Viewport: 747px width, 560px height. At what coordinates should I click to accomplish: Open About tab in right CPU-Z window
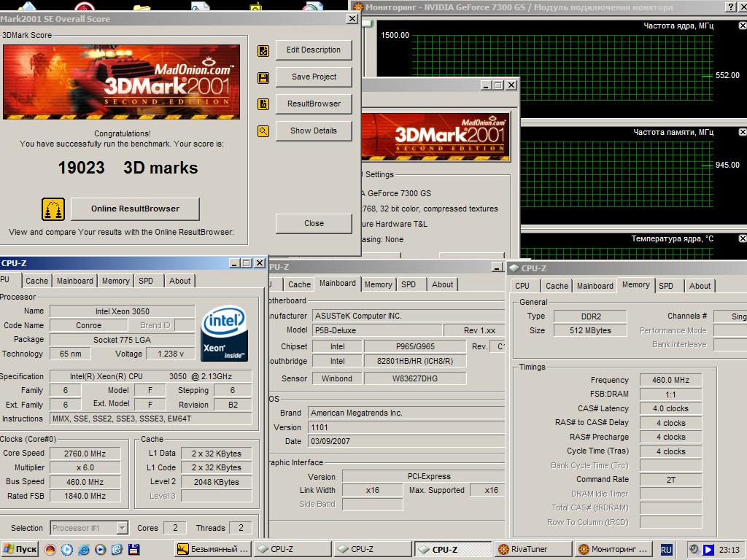point(700,286)
